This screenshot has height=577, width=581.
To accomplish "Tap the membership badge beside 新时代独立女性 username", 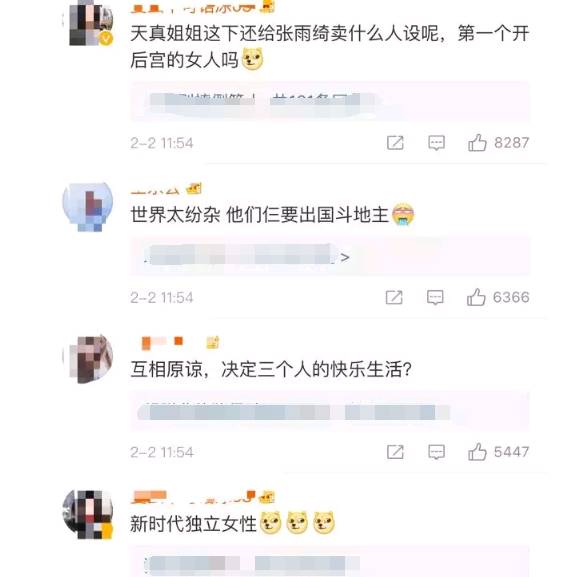I will point(267,497).
